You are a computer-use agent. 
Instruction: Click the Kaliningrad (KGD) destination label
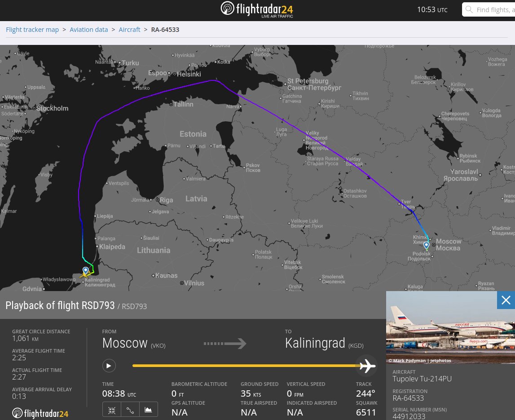pos(324,344)
